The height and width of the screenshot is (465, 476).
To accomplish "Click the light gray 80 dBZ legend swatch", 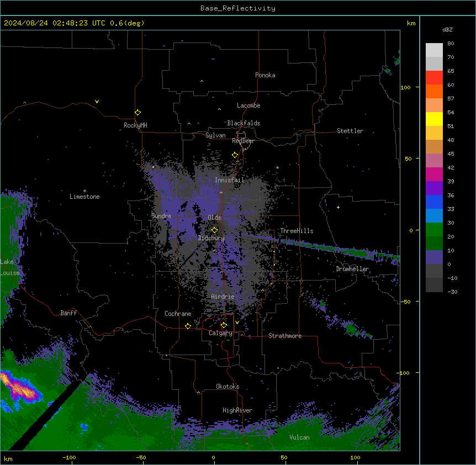I will click(x=434, y=50).
